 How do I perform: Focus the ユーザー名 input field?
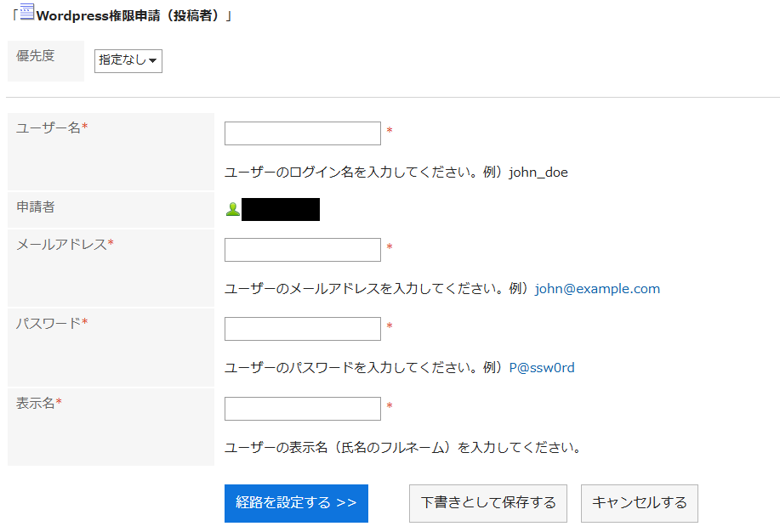click(x=303, y=133)
